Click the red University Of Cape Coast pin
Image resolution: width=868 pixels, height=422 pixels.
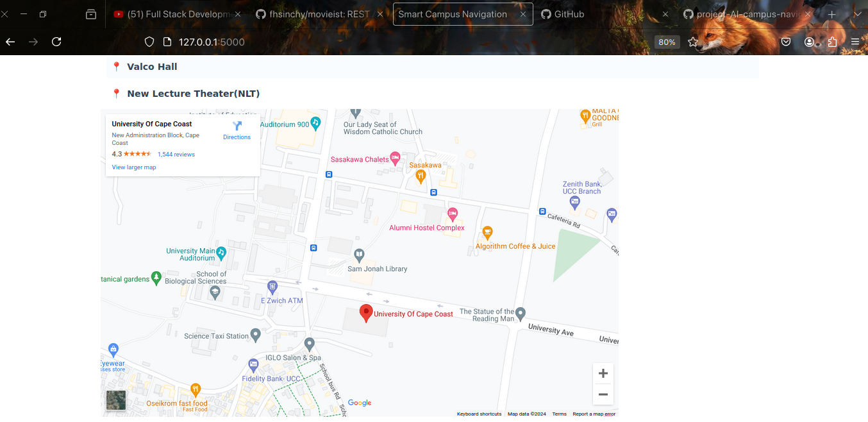366,313
